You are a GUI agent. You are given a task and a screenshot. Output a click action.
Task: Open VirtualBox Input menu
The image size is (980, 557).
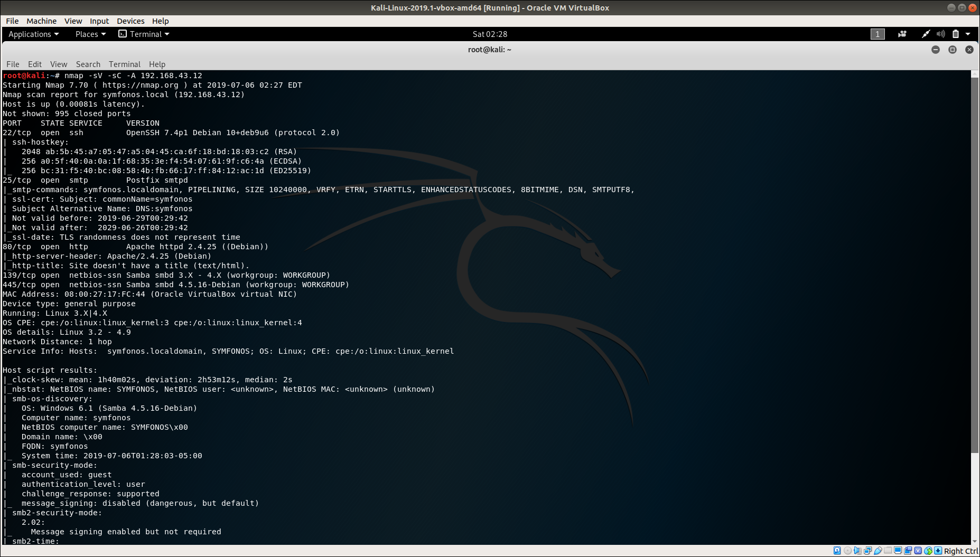point(99,21)
